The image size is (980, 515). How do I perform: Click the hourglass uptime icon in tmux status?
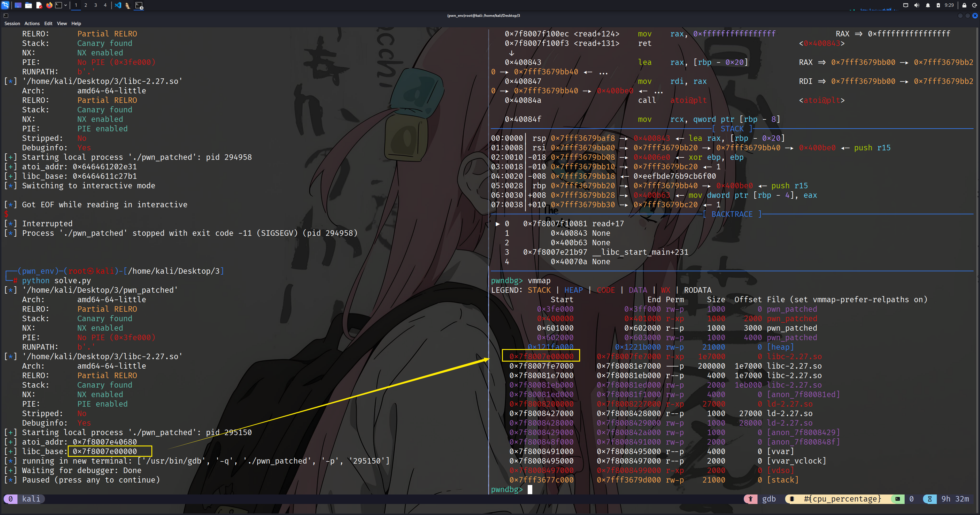[x=930, y=499]
